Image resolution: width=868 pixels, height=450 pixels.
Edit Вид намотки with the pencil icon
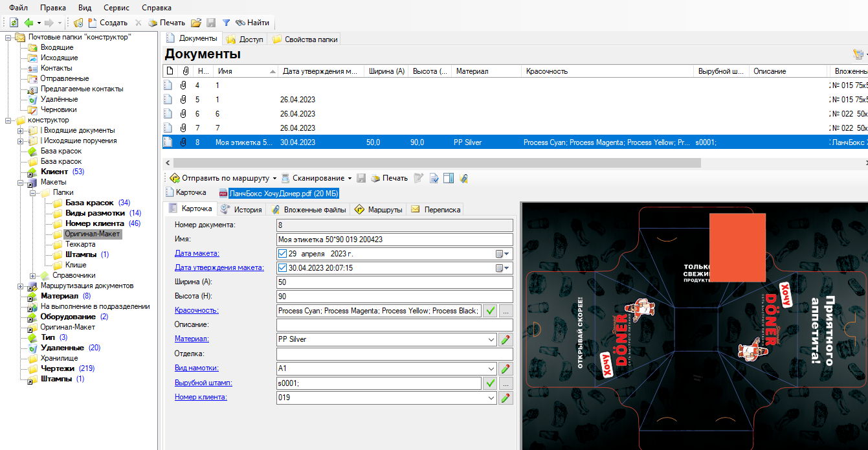506,369
